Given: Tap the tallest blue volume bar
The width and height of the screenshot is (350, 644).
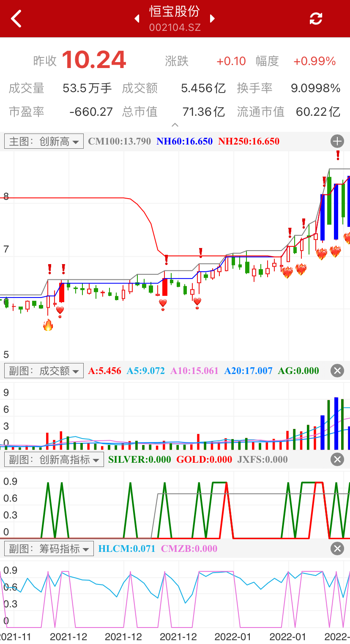Looking at the screenshot, I should tap(336, 423).
